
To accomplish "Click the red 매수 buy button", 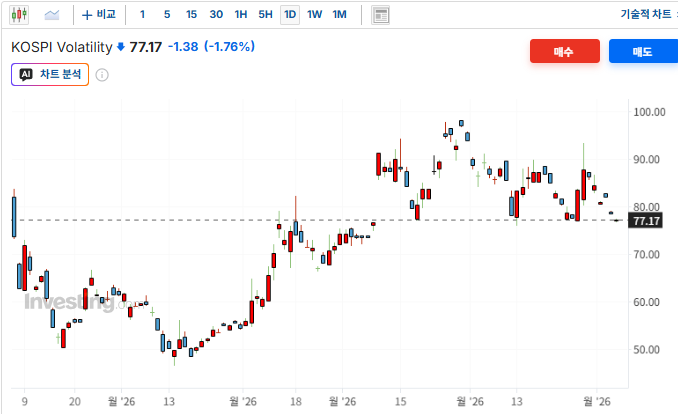I will point(565,51).
